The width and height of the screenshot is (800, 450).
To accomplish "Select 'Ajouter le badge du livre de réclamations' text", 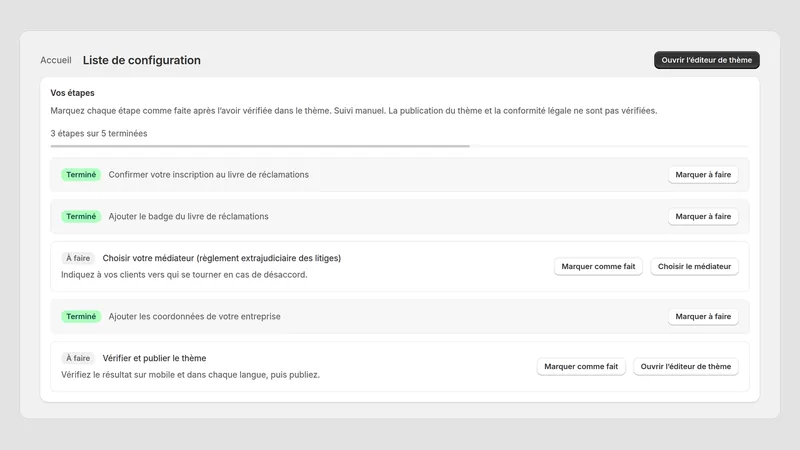I will (x=188, y=216).
